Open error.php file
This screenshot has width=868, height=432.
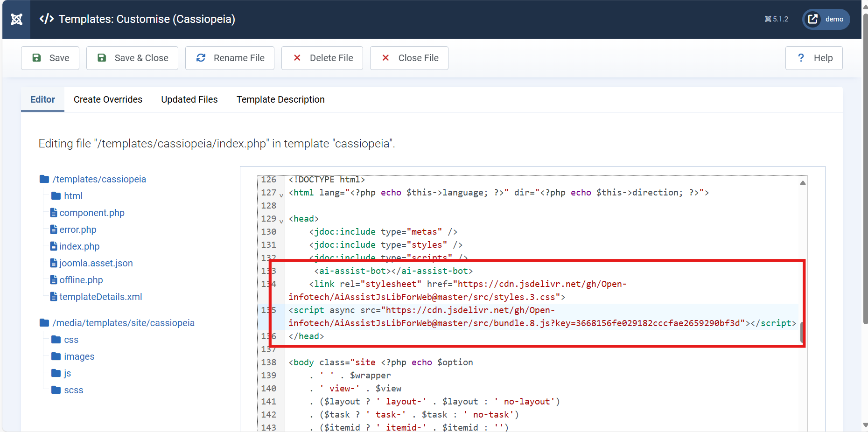(x=78, y=230)
